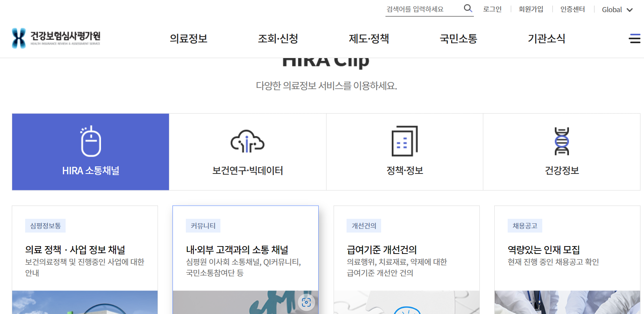Click the 개선건의 tag

[x=364, y=226]
